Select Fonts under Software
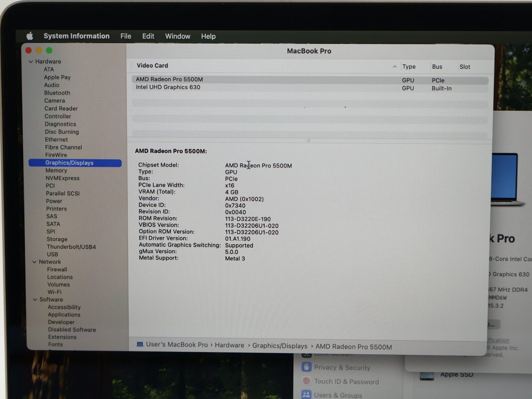Screen dimensions: 532x399 [x=55, y=344]
